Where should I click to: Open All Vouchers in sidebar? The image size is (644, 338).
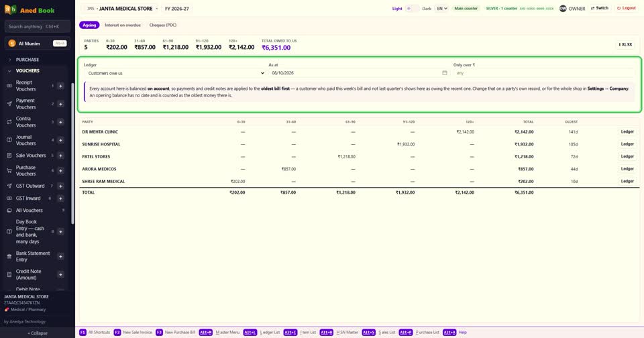29,211
